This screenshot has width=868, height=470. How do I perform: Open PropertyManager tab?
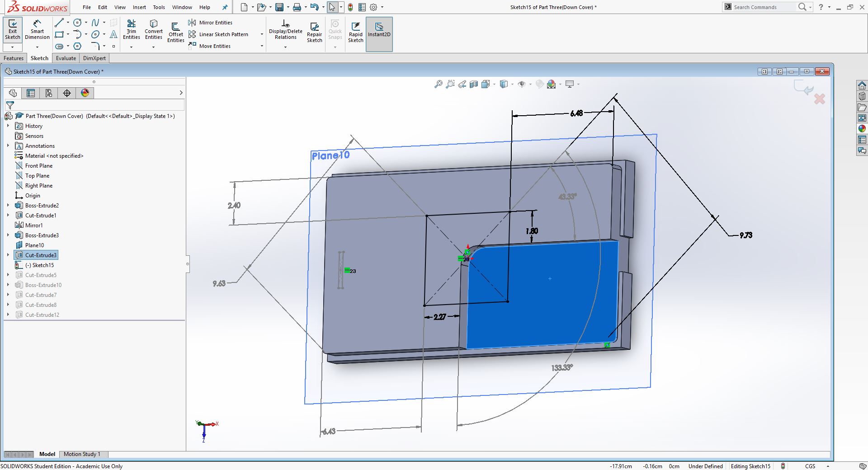click(x=31, y=93)
